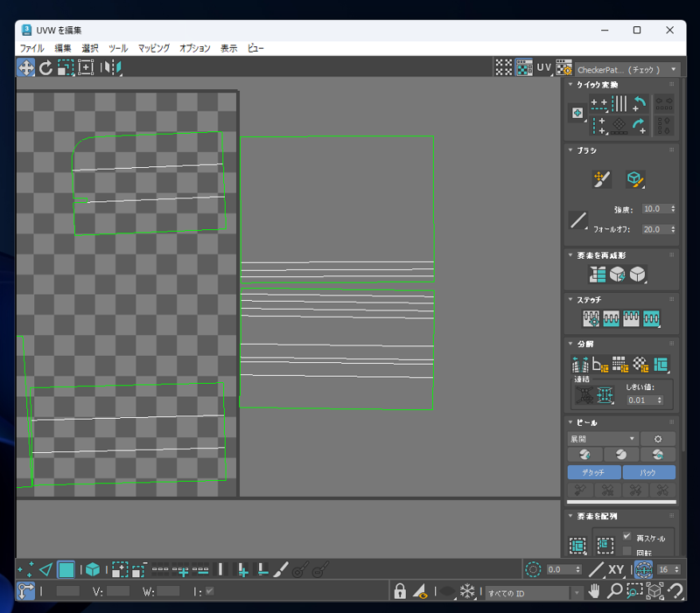Select the Paint Move Brush icon
This screenshot has width=700, height=613.
coord(601,179)
